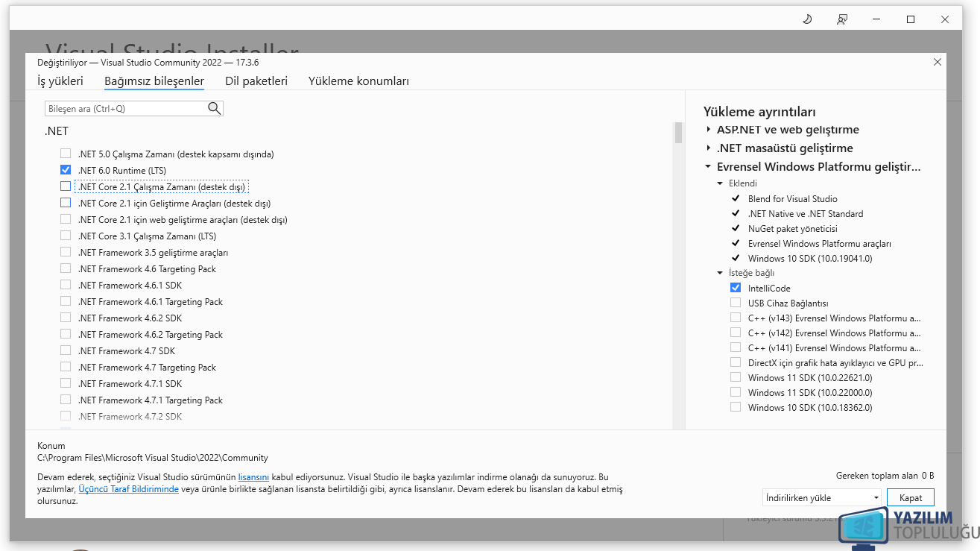Screen dimensions: 980x551
Task: Check C++ (v141) Evrensel Windows Platformu
Action: point(736,347)
